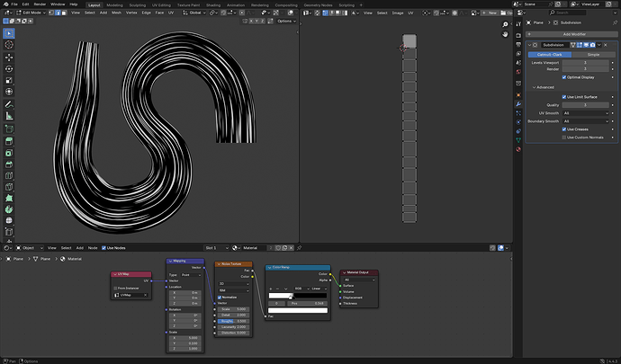The height and width of the screenshot is (364, 621).
Task: Click Color Ramp white color swatch
Action: (x=298, y=311)
